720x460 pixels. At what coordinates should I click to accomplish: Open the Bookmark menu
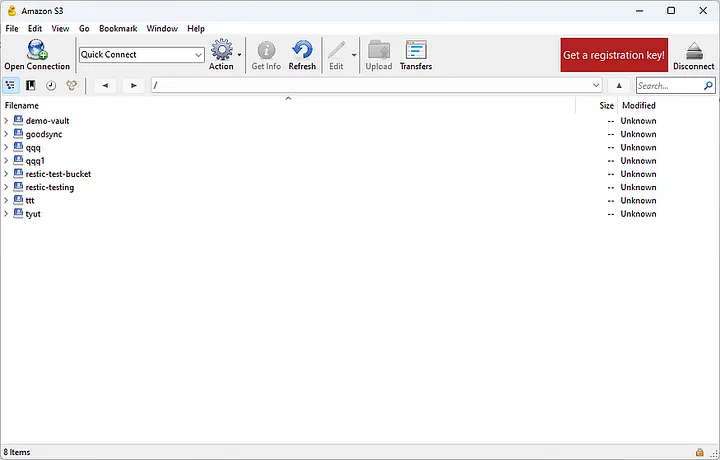[x=118, y=28]
